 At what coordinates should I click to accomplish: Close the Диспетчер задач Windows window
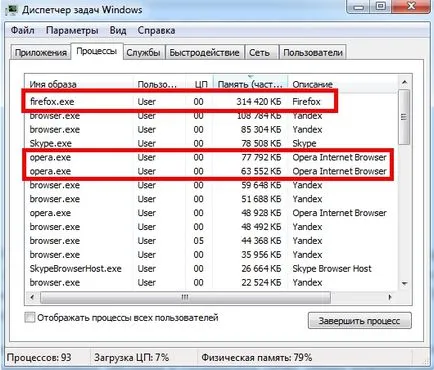click(x=411, y=6)
